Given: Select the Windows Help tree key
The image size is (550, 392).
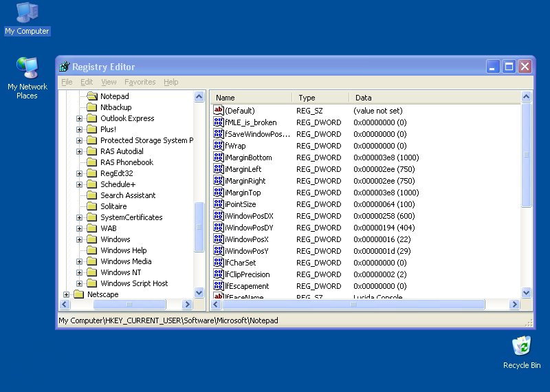Looking at the screenshot, I should tap(124, 250).
